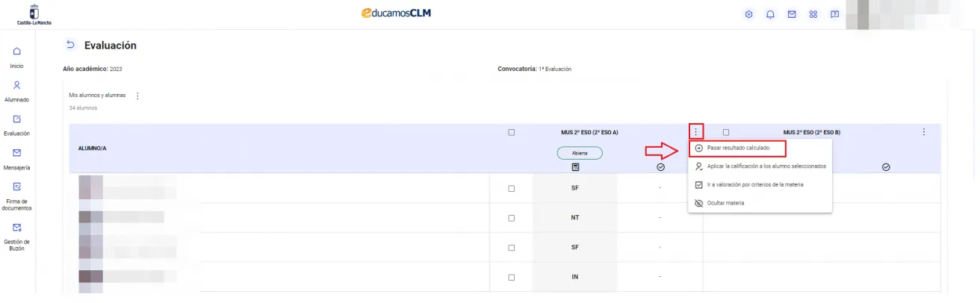Tick checkbox in the third row, second SF grade
The image size is (980, 303).
coord(512,248)
